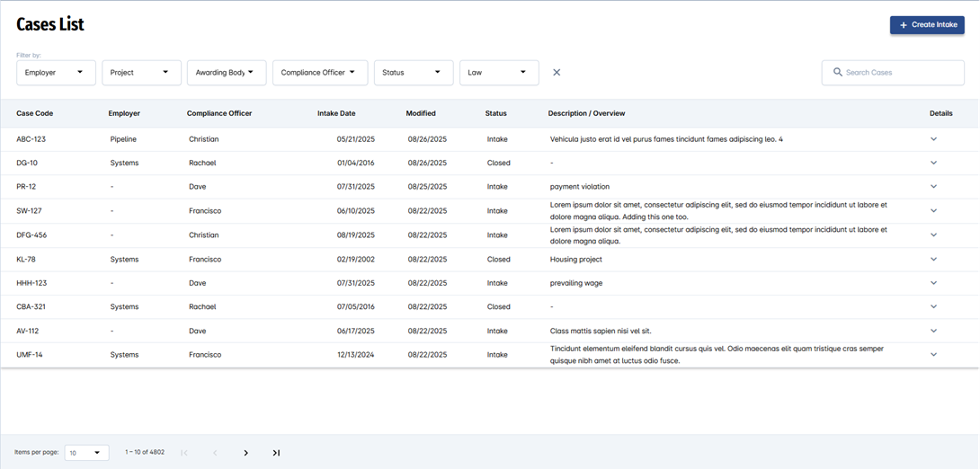Click the first page arrow
Screen dimensions: 980x469
(x=184, y=453)
